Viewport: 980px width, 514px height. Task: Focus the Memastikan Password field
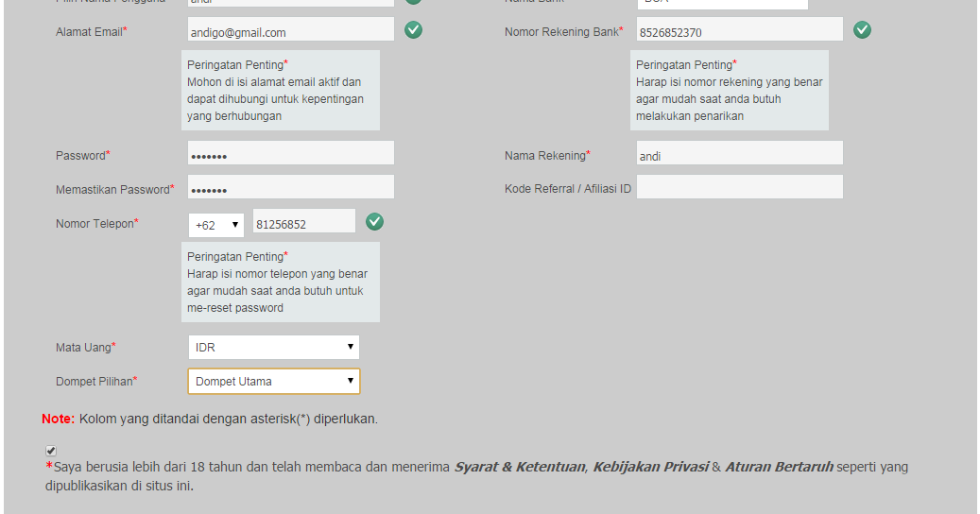(x=291, y=187)
